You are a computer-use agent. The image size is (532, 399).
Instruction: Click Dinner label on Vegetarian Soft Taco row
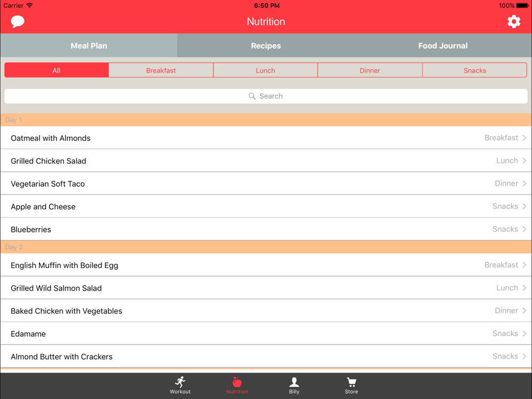click(x=506, y=183)
